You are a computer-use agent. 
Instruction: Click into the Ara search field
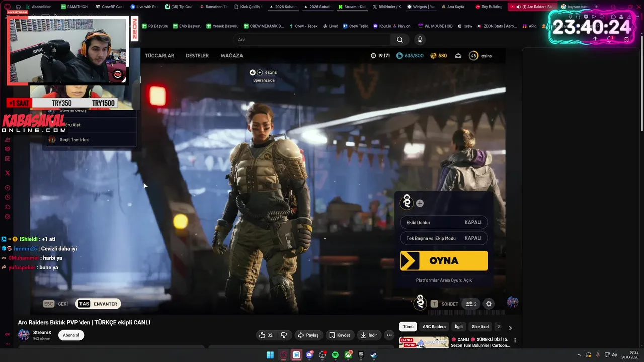pos(312,40)
